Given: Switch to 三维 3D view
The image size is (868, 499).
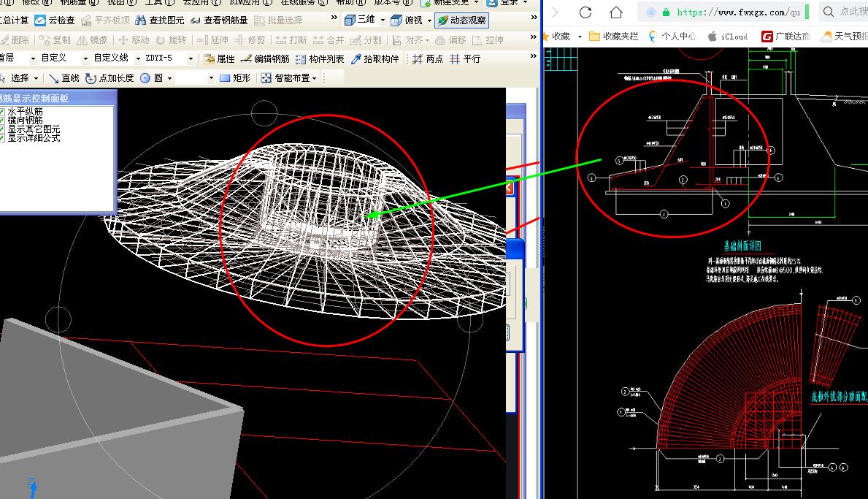Looking at the screenshot, I should click(x=360, y=20).
